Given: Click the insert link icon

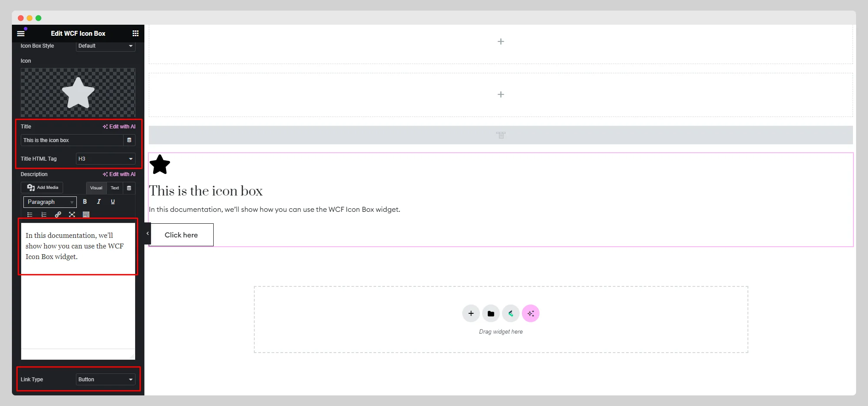Looking at the screenshot, I should (58, 214).
